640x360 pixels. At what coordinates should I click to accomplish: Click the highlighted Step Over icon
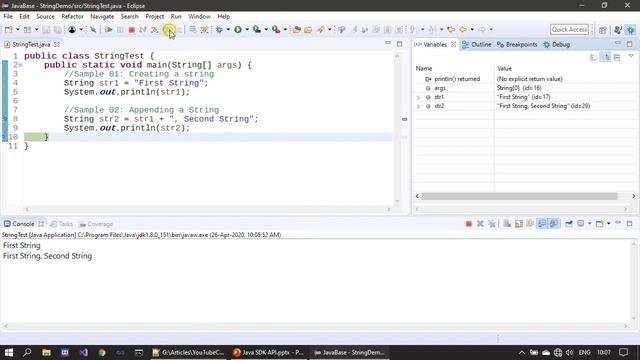pos(168,29)
